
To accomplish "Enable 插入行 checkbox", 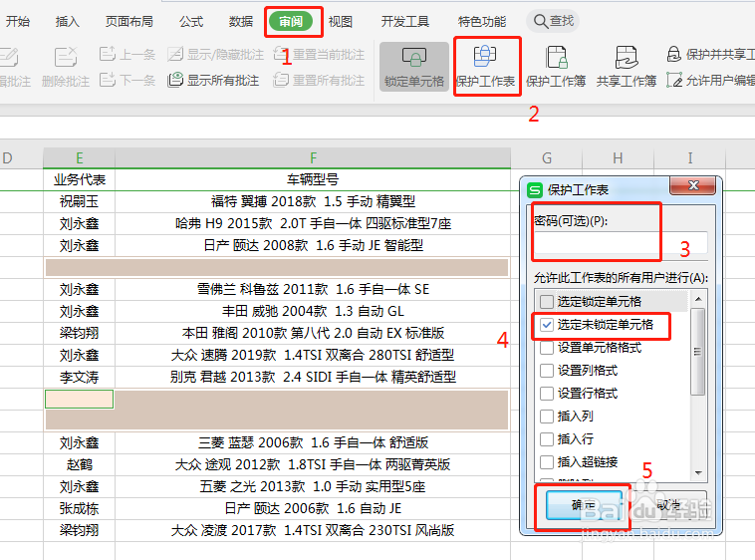I will pos(547,439).
